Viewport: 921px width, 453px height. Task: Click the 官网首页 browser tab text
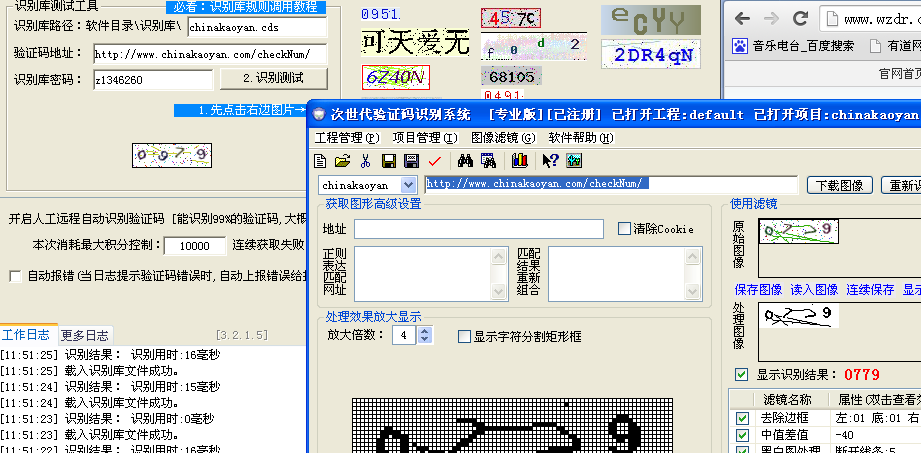pyautogui.click(x=900, y=73)
